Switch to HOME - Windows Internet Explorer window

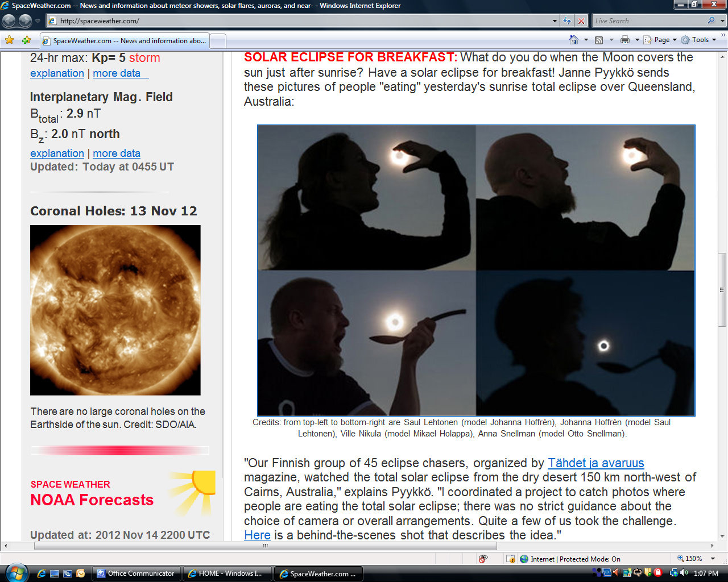point(227,573)
